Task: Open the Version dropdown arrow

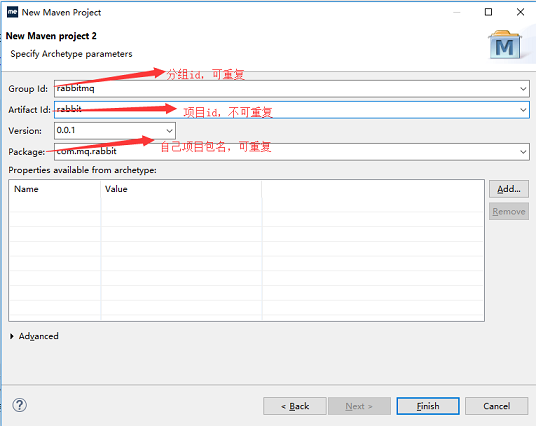Action: [x=169, y=131]
